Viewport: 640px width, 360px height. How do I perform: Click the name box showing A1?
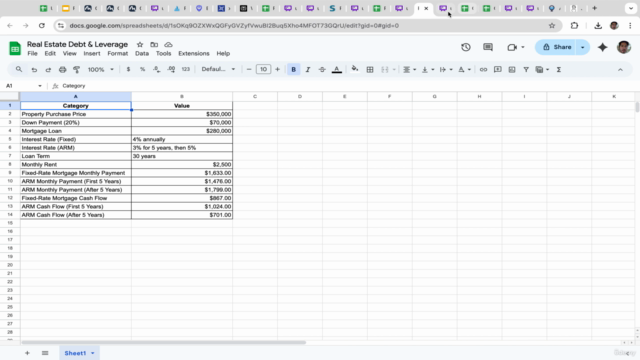(x=23, y=86)
